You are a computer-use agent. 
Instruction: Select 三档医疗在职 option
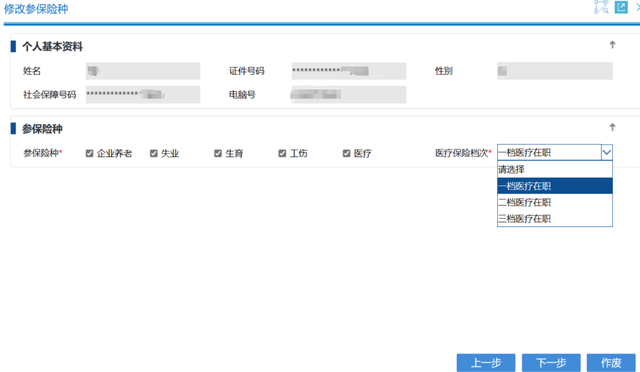(x=555, y=218)
